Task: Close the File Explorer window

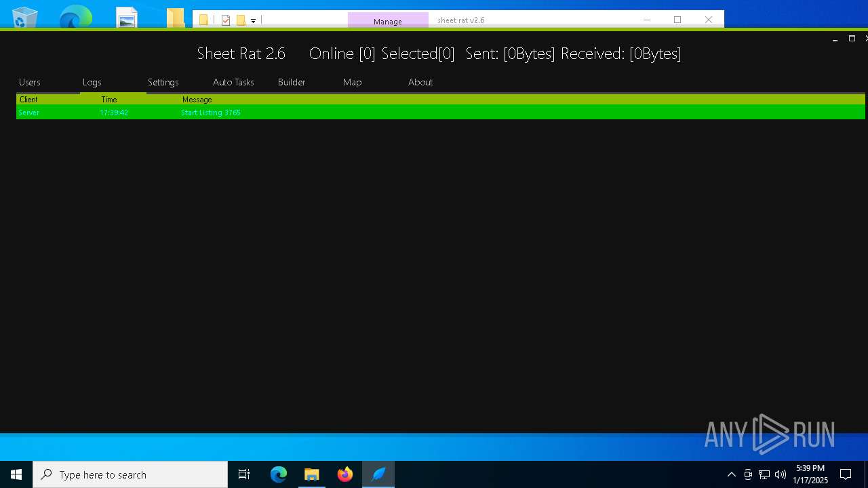Action: [709, 20]
